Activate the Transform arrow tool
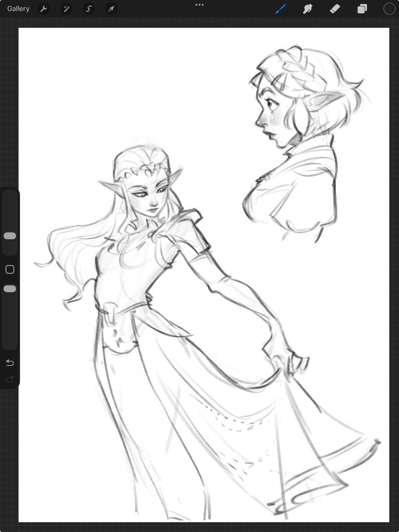Image resolution: width=399 pixels, height=532 pixels. (x=111, y=9)
